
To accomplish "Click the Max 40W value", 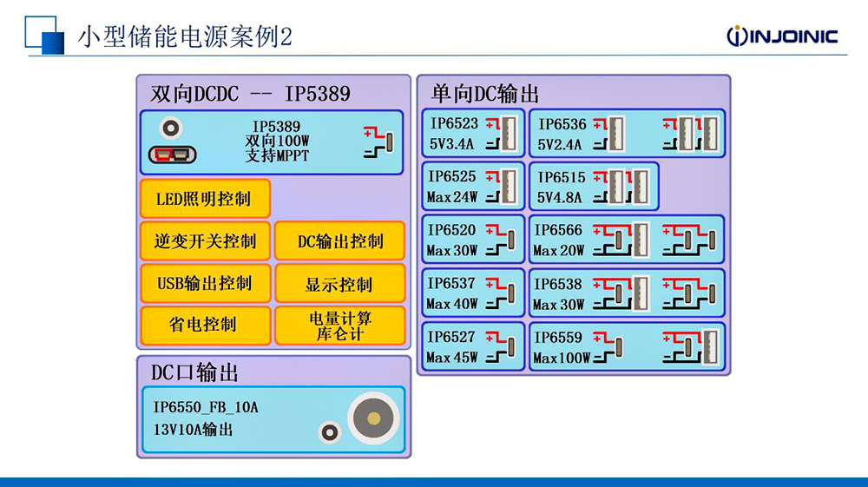I will (x=451, y=304).
